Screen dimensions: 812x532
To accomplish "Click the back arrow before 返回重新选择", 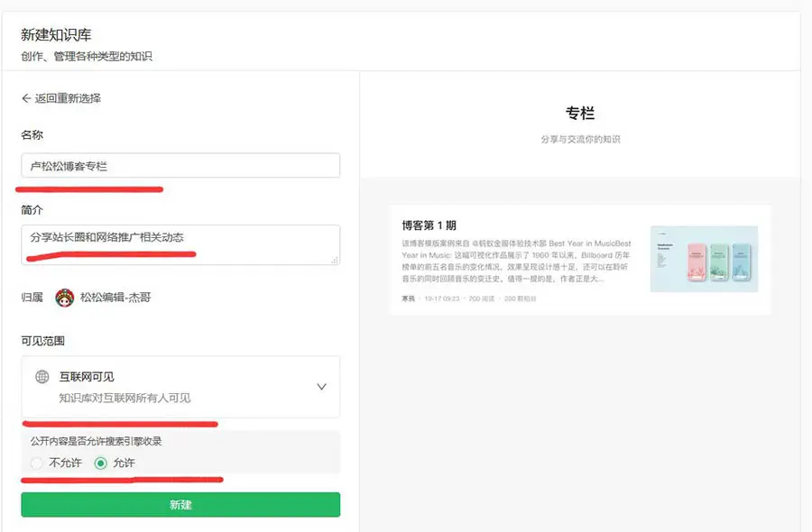I will [x=25, y=98].
